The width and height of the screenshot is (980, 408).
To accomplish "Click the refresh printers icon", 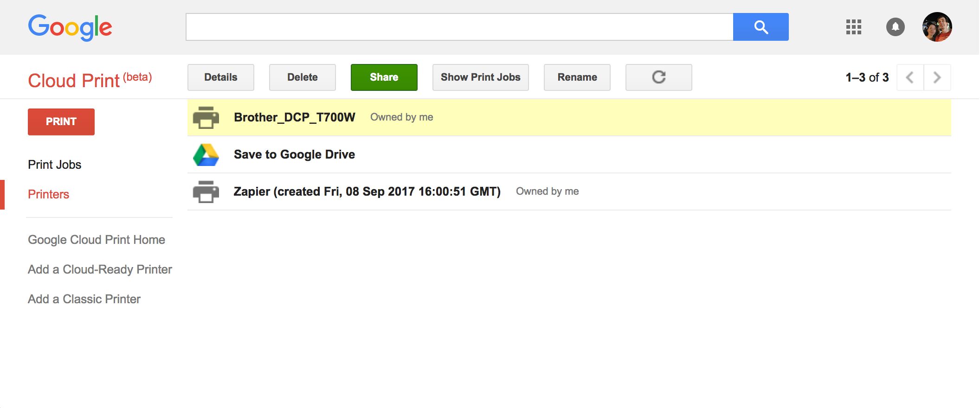I will [658, 77].
